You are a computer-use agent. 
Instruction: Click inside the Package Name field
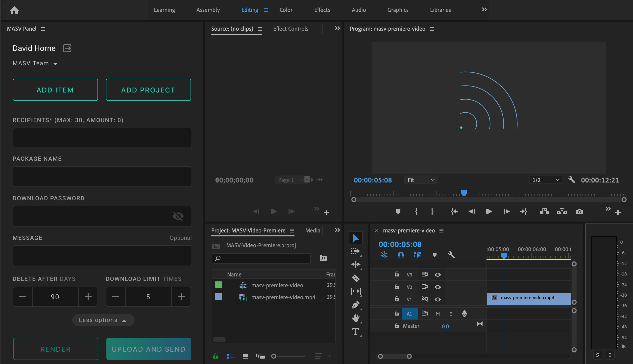[x=102, y=177]
